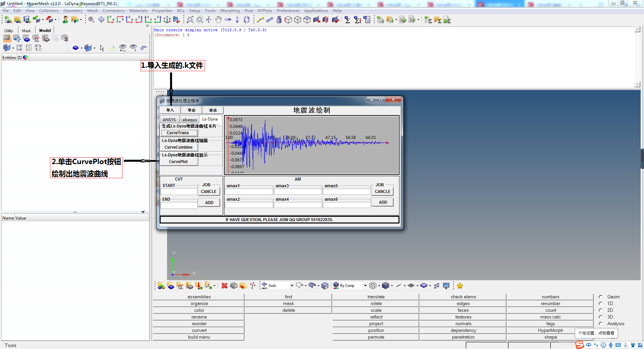The width and height of the screenshot is (644, 349).
Task: Click the Pan hand tool icon
Action: coord(218,20)
